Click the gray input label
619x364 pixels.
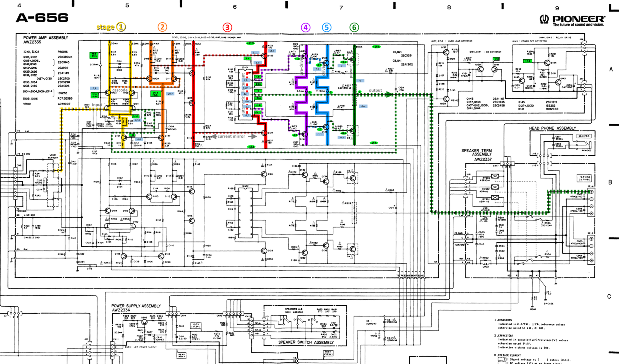[97, 105]
